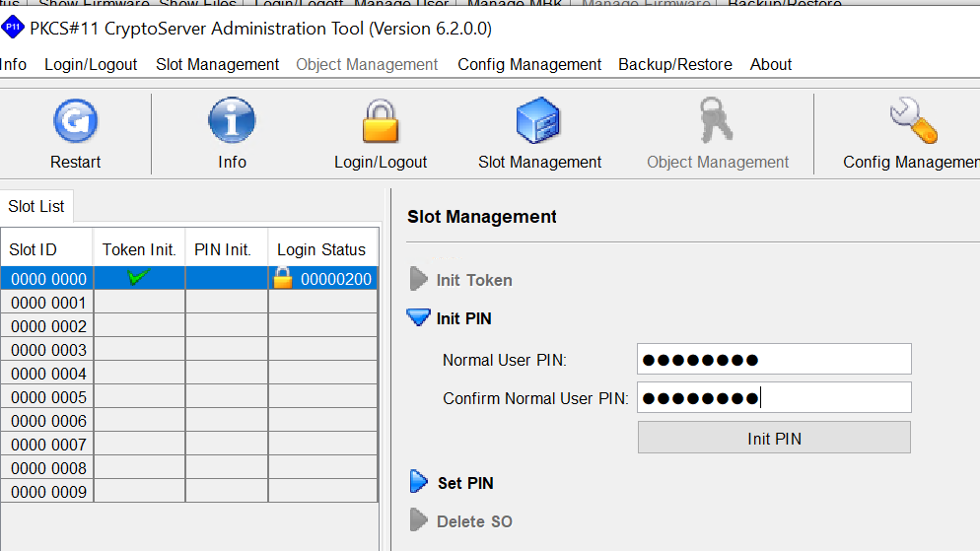
Task: Click the Login/Logout padlock icon
Action: [380, 121]
